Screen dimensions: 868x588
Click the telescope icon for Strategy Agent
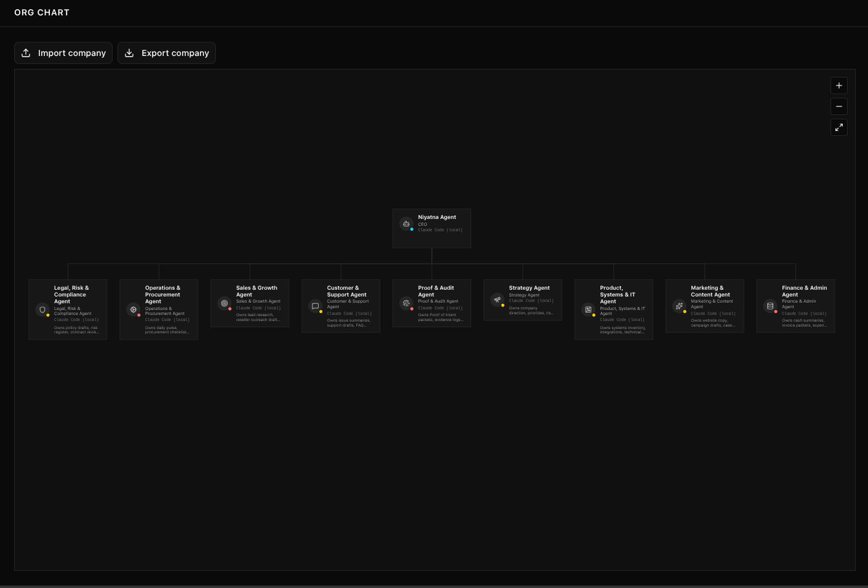pos(497,300)
